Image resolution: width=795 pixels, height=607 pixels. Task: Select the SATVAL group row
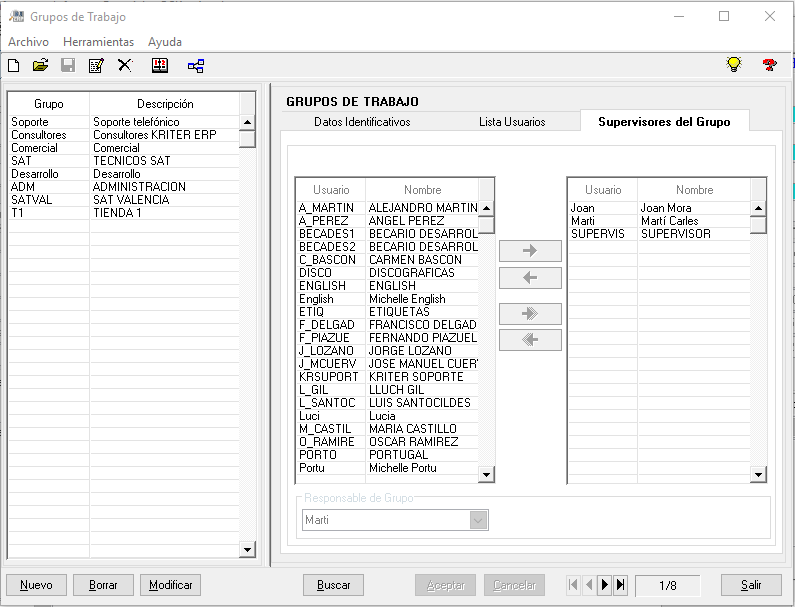[124, 200]
